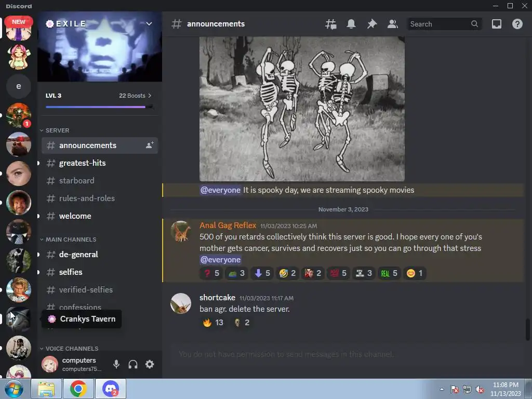
Task: Toggle microphone mute
Action: pyautogui.click(x=116, y=364)
